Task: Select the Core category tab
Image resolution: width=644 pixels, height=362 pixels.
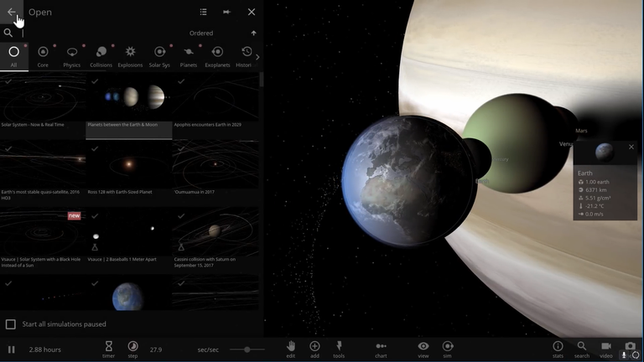Action: [43, 56]
